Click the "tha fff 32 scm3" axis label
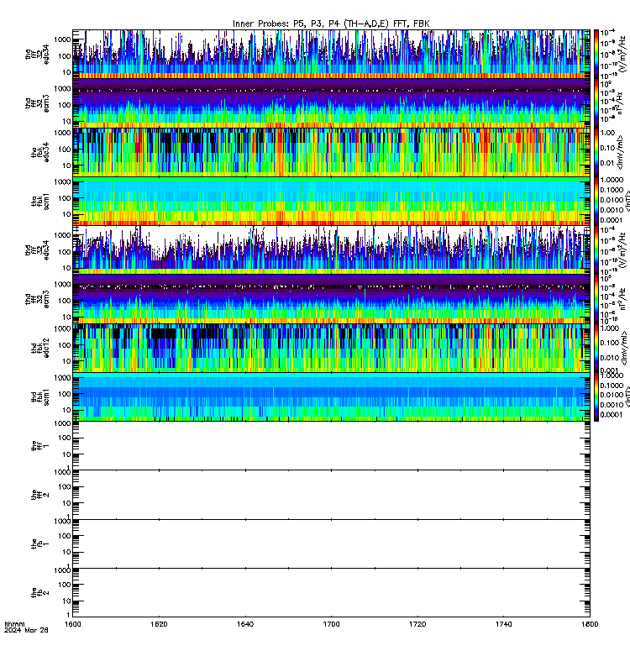Image resolution: width=630 pixels, height=672 pixels. point(37,103)
